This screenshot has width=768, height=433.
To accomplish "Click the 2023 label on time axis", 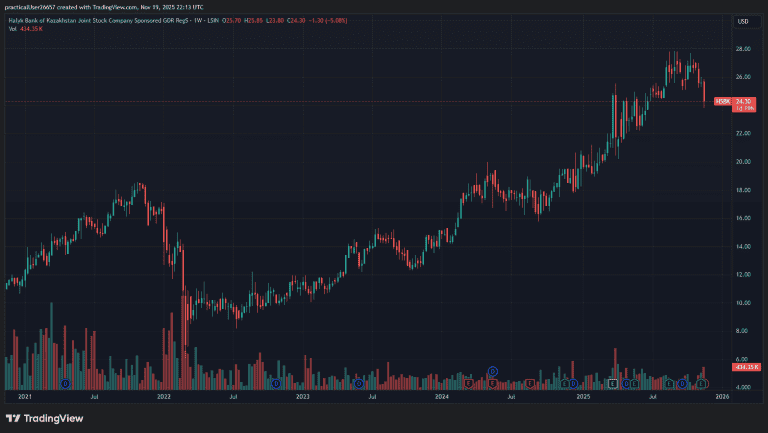I will [x=302, y=397].
